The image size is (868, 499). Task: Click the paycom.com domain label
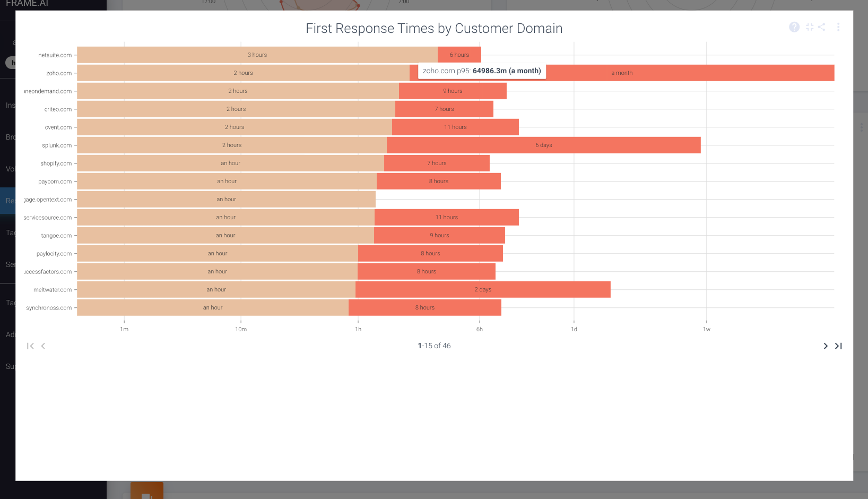(x=55, y=182)
